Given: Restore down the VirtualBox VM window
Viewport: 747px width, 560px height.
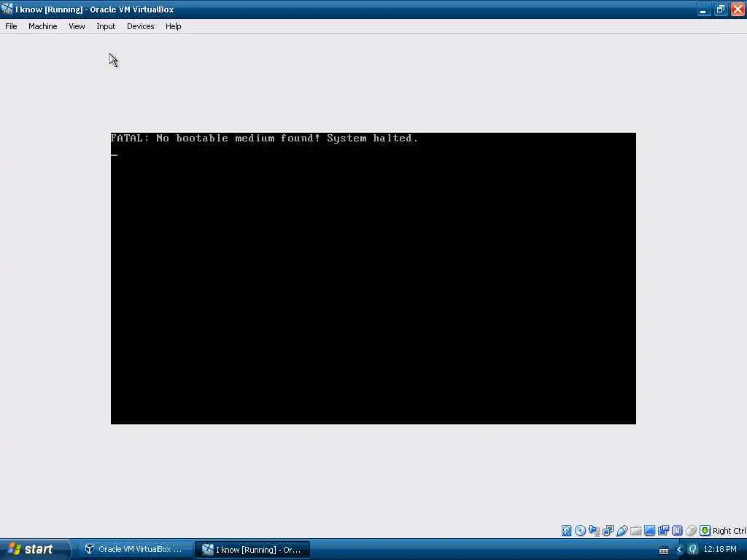Looking at the screenshot, I should (x=721, y=9).
